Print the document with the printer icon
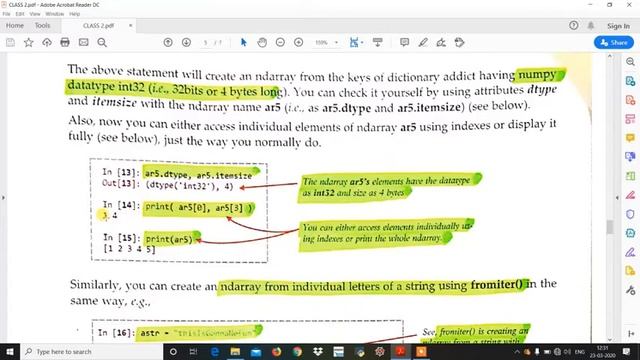640x360 pixels. [x=65, y=42]
